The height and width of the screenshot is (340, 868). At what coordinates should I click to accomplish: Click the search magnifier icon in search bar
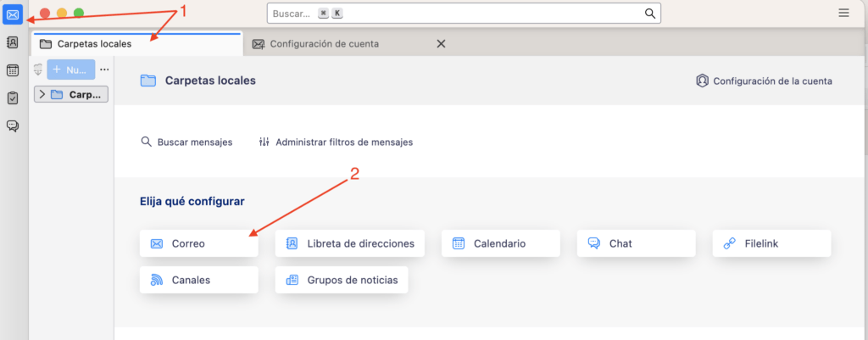coord(650,14)
